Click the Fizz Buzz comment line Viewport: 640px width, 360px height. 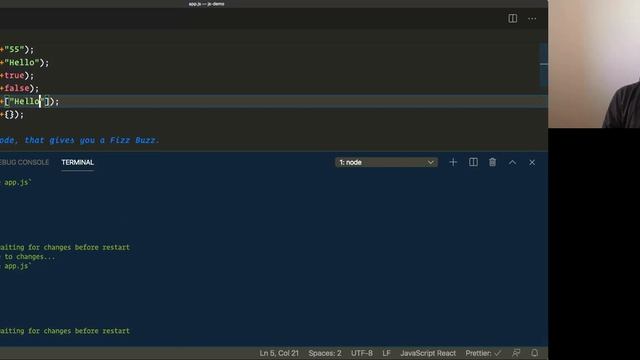pyautogui.click(x=80, y=140)
